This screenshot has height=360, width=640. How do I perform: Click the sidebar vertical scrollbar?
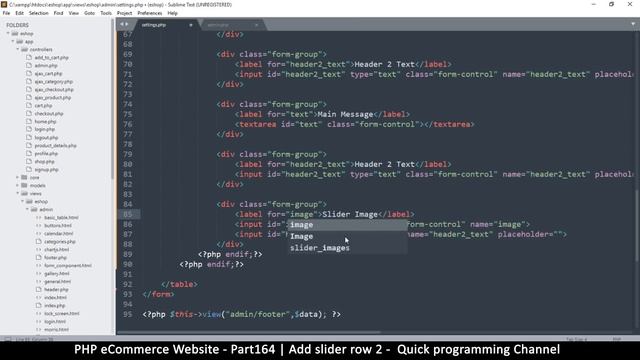[113, 98]
